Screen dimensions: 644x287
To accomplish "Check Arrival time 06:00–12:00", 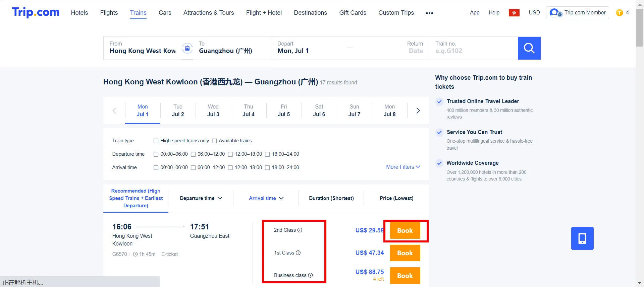I will click(193, 168).
